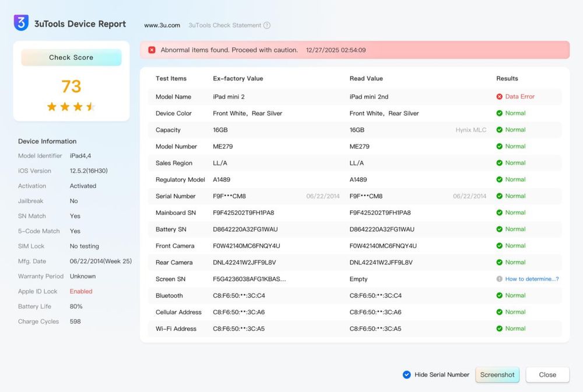Click the Mainboard SN read value
This screenshot has width=583, height=392.
tap(380, 213)
